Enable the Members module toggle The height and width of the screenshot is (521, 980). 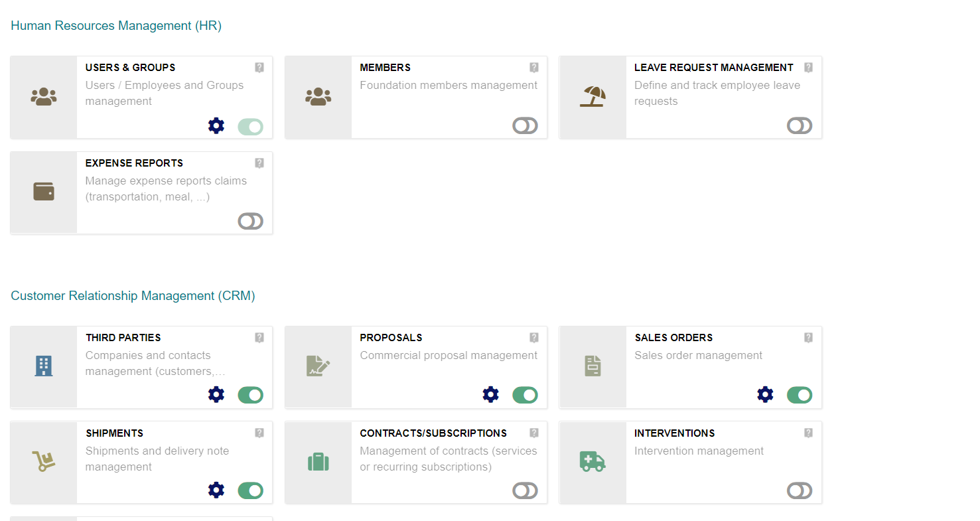coord(525,126)
